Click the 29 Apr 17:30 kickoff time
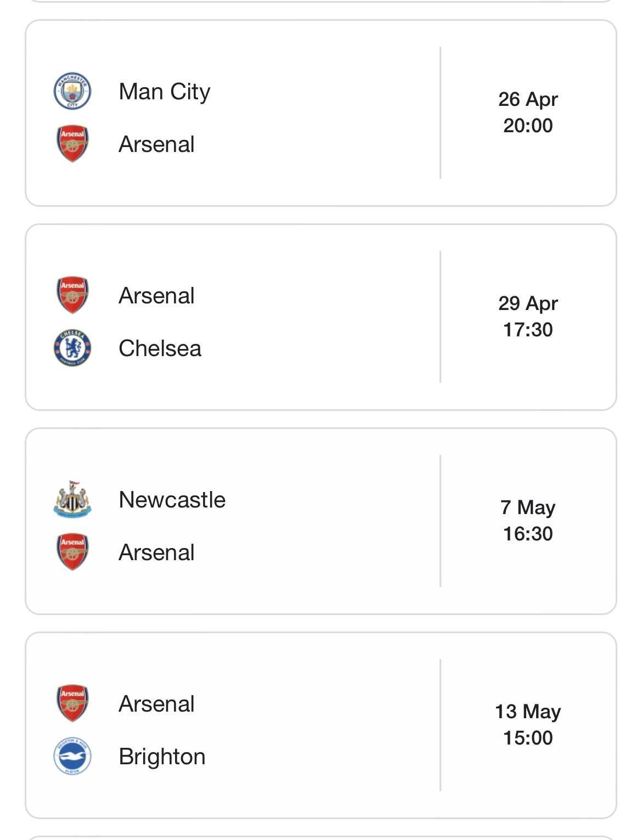This screenshot has height=840, width=642. (x=528, y=317)
